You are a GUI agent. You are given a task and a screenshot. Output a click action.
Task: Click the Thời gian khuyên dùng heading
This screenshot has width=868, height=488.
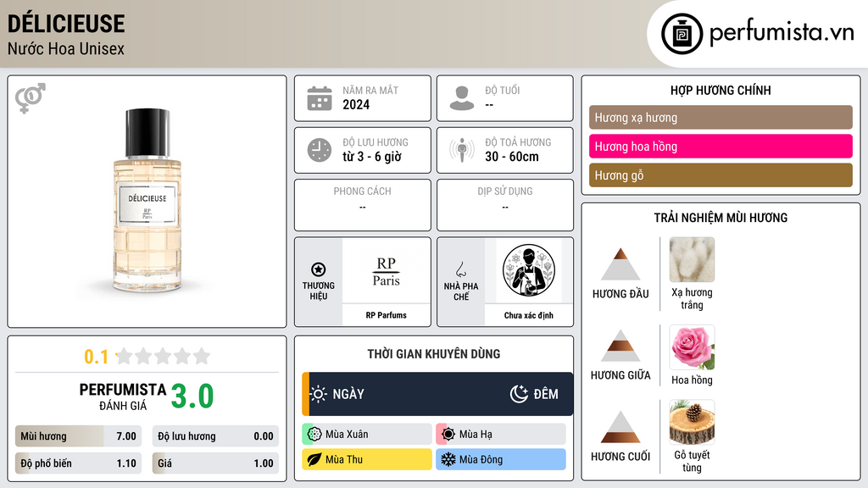(x=434, y=354)
